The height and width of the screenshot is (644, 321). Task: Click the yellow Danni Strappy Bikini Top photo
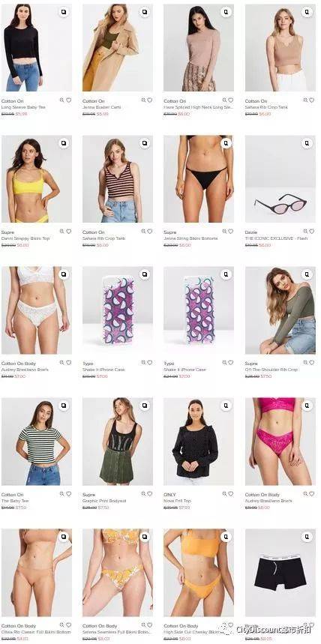37,179
